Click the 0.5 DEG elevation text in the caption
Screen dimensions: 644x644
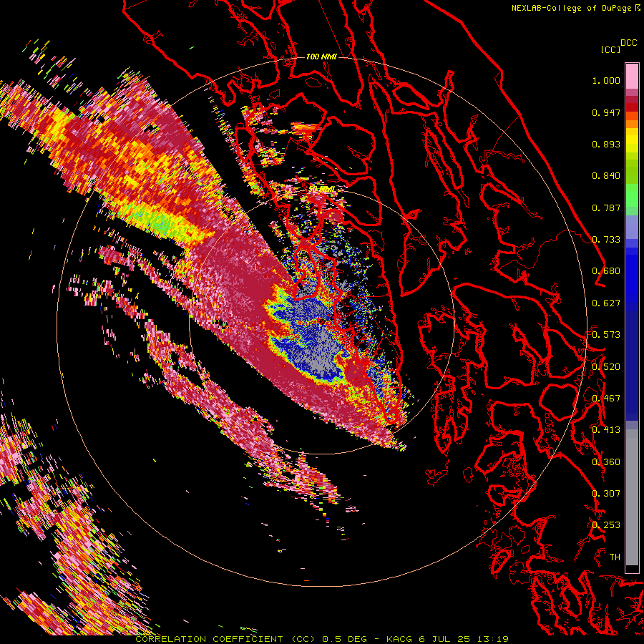(344, 639)
